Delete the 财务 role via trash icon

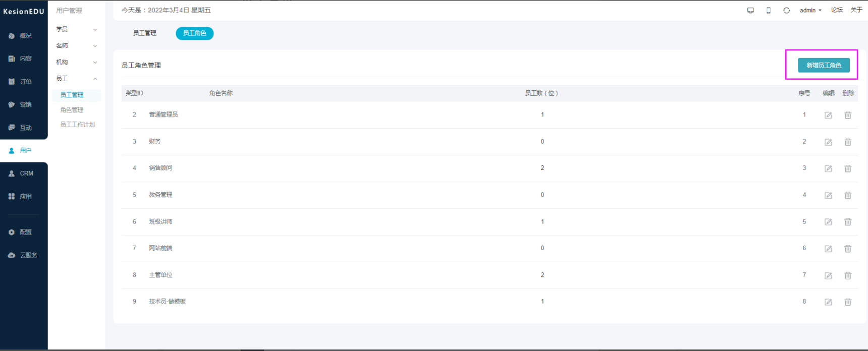pyautogui.click(x=848, y=142)
